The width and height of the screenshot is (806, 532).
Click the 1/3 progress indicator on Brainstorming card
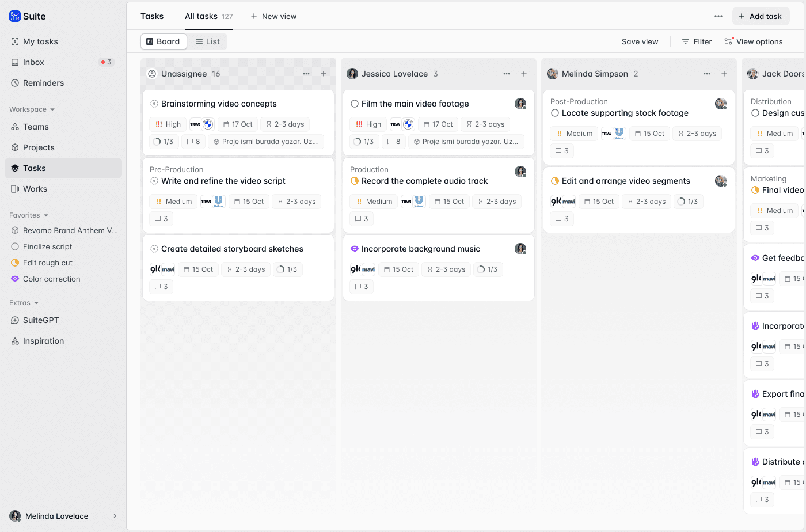coord(163,142)
